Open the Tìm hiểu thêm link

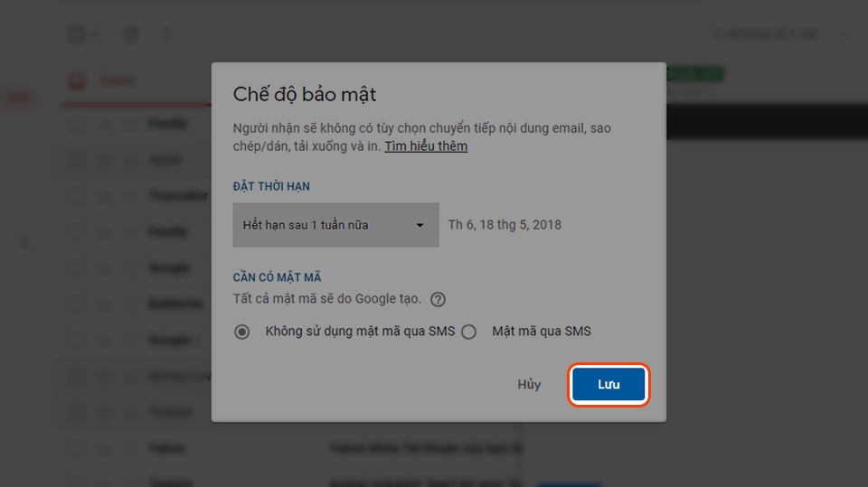pyautogui.click(x=426, y=146)
